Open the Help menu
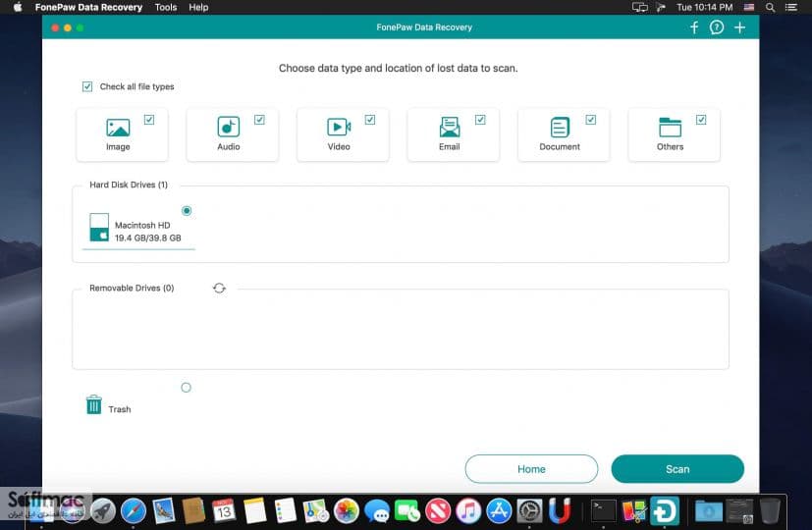This screenshot has height=530, width=812. [198, 7]
